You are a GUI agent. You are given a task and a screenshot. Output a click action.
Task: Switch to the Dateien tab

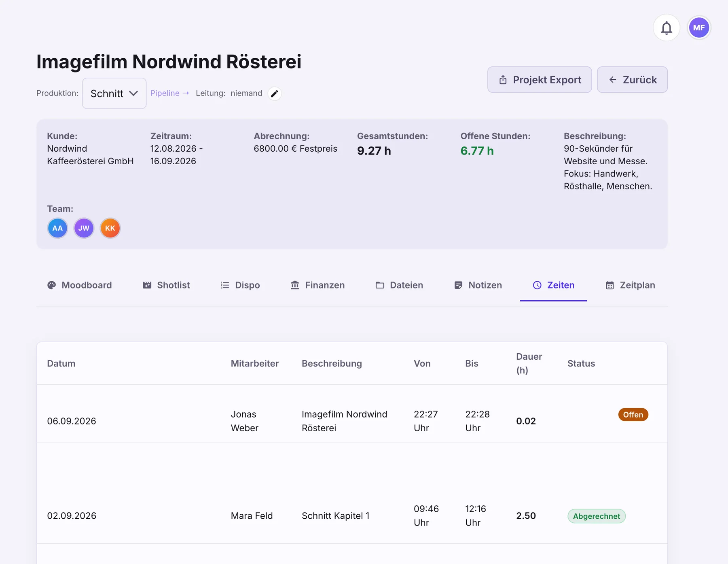point(399,285)
